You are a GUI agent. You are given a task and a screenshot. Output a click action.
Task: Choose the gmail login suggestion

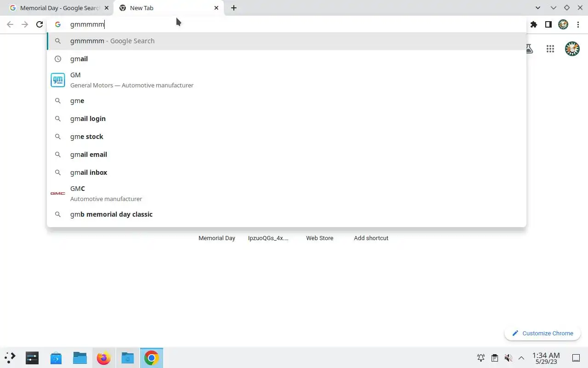coord(287,119)
